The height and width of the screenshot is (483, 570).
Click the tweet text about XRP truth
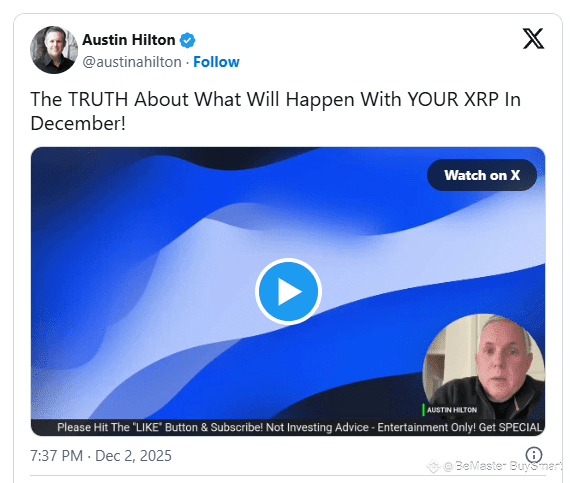[276, 111]
